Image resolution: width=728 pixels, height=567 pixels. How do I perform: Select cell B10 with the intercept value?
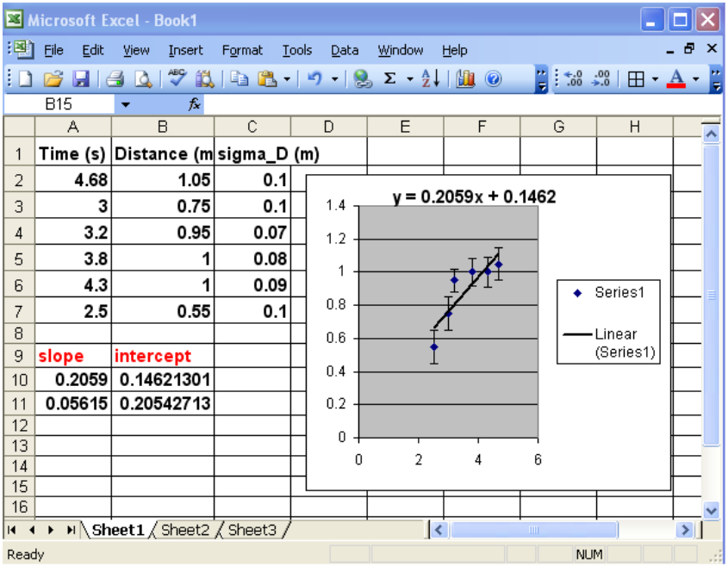(x=163, y=379)
